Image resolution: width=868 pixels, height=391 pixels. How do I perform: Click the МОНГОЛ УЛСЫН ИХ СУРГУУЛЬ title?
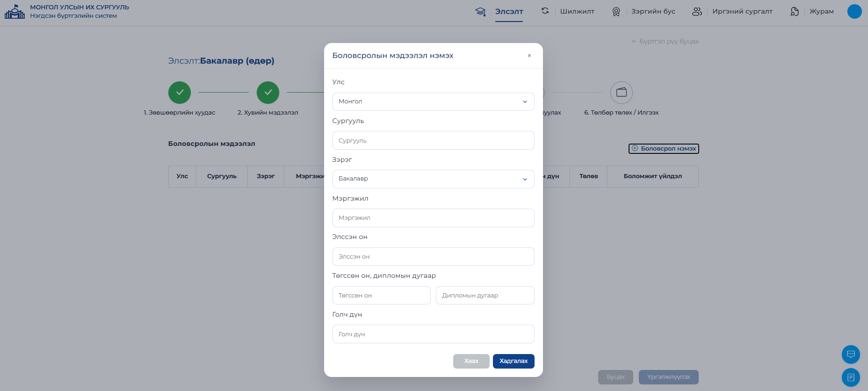pos(80,7)
